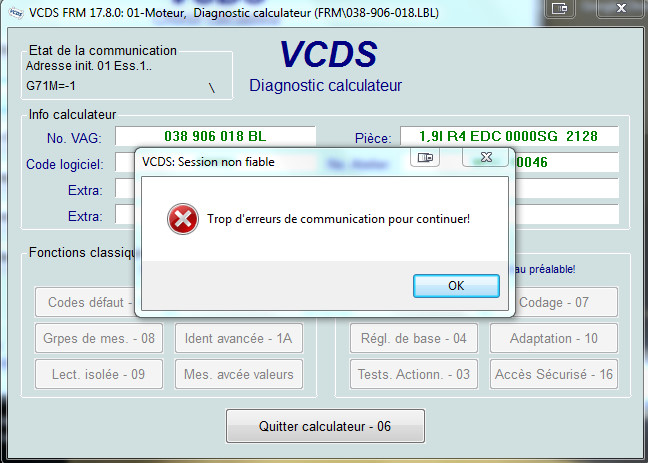Screen dimensions: 648x463
Task: Open Lect. isolée - 09
Action: pyautogui.click(x=99, y=374)
